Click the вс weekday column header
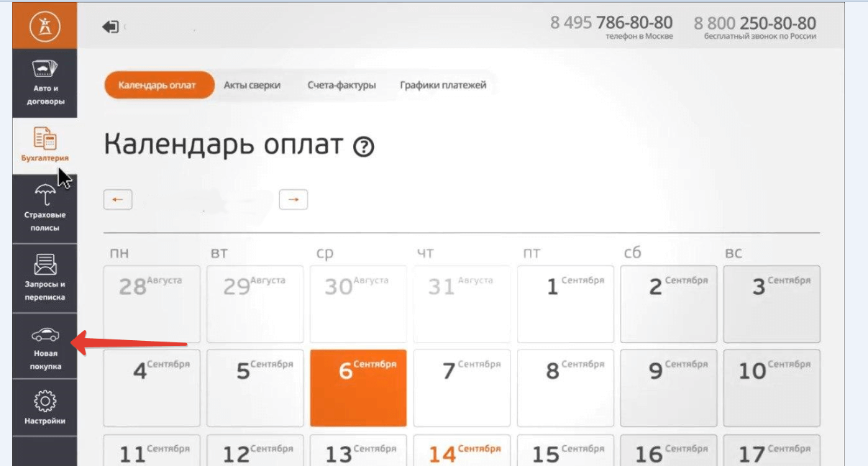This screenshot has width=868, height=466. pyautogui.click(x=734, y=253)
